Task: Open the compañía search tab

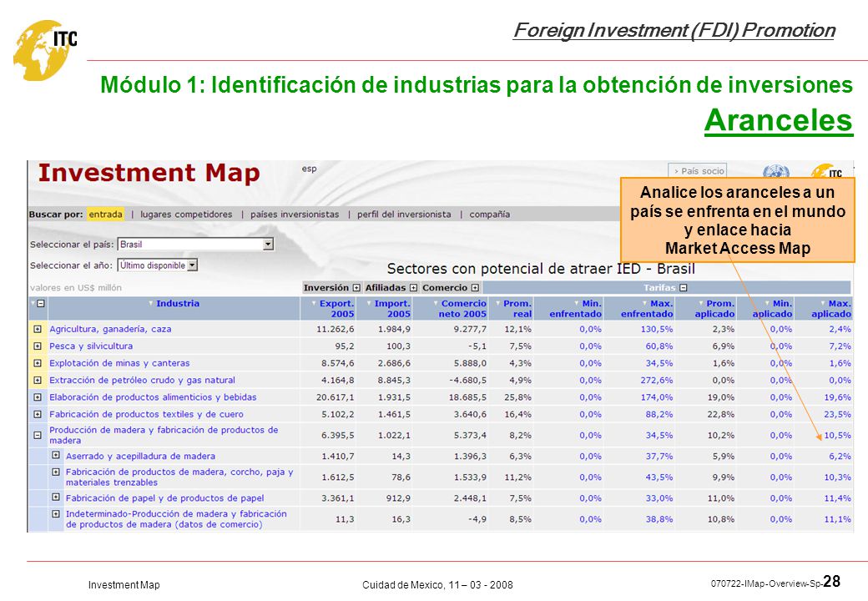Action: tap(489, 215)
